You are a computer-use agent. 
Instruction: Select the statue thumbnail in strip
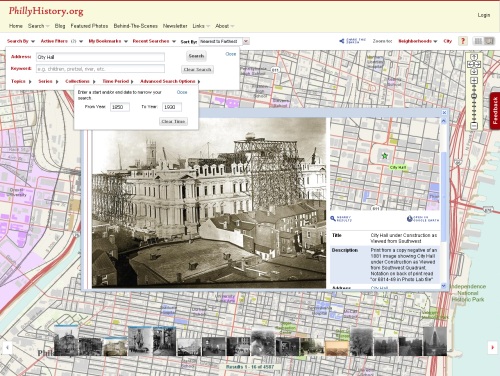pyautogui.click(x=140, y=341)
